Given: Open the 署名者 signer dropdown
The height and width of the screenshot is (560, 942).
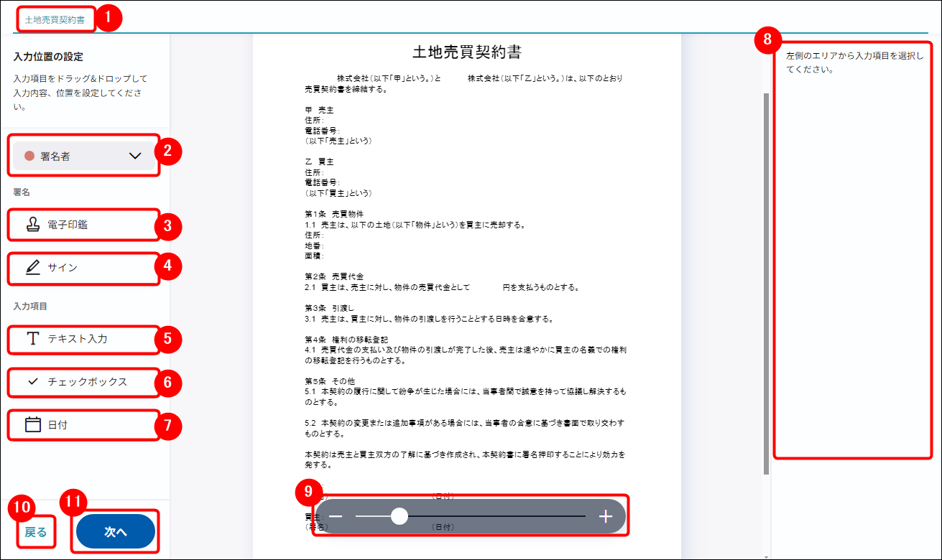Looking at the screenshot, I should point(83,154).
